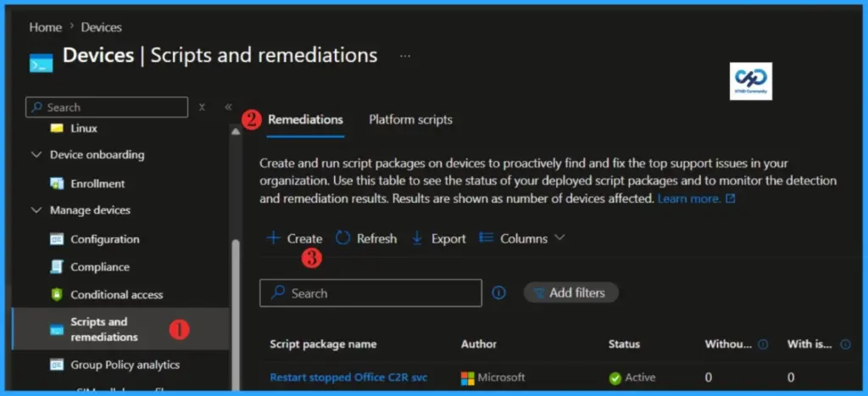Image resolution: width=868 pixels, height=396 pixels.
Task: Sort by Status column header
Action: [624, 344]
